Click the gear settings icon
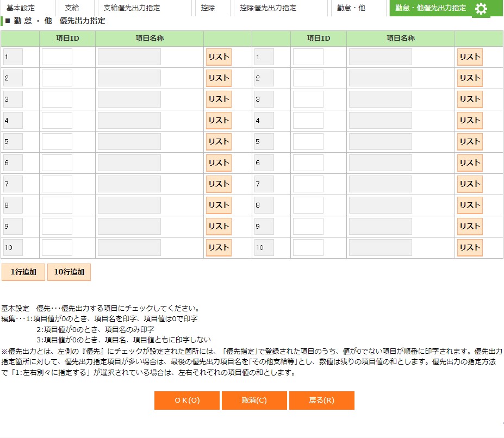Viewport: 504px width, 438px height. point(481,9)
